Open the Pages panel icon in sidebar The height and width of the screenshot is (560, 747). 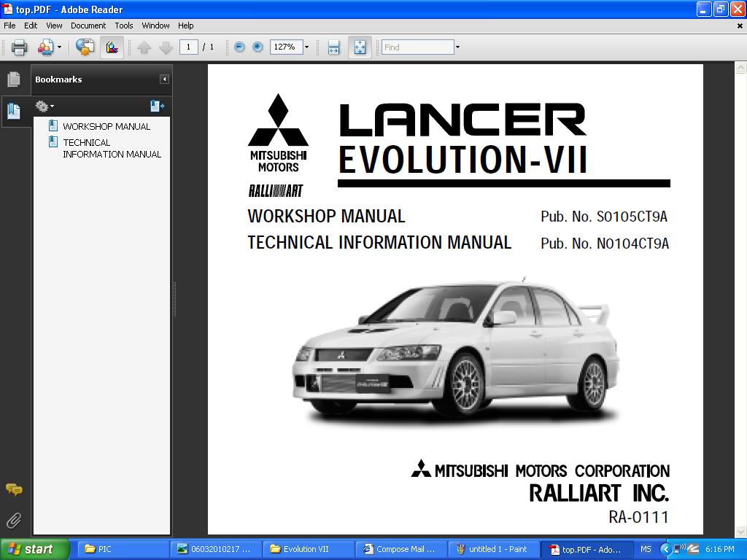point(13,79)
